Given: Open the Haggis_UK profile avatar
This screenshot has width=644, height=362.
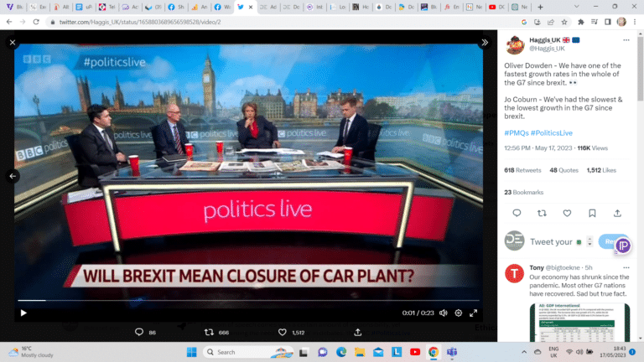Looking at the screenshot, I should coord(515,44).
